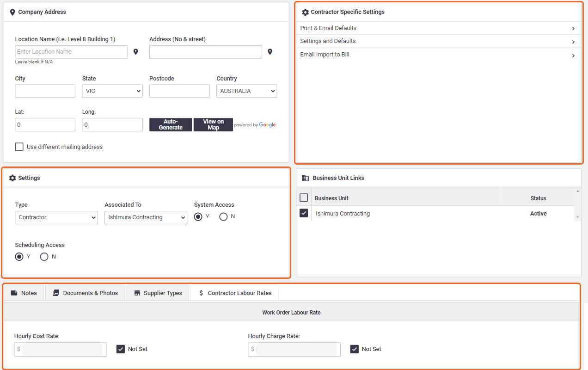Click the Address (No & street) field
588x370 pixels.
click(206, 52)
